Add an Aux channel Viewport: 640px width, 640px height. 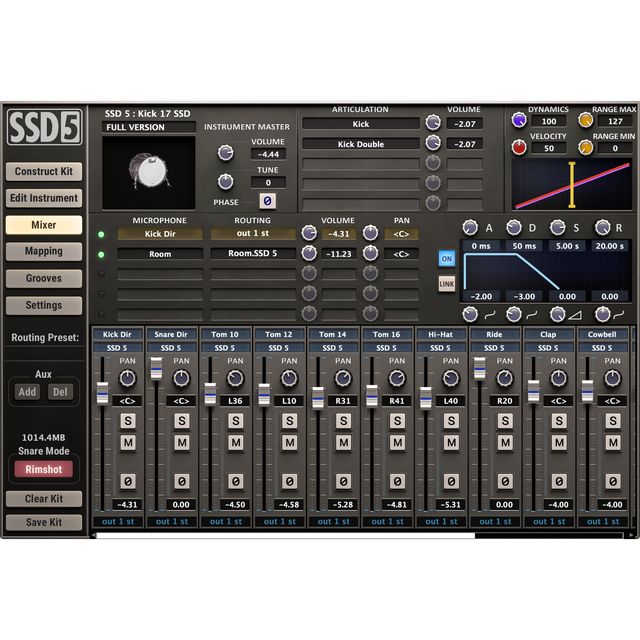[x=27, y=392]
